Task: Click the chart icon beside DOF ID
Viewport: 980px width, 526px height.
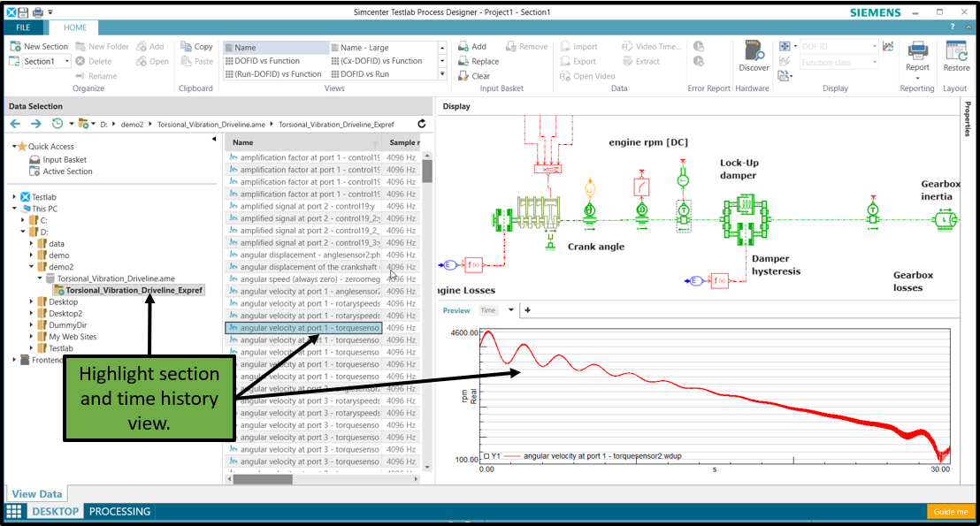Action: 888,46
